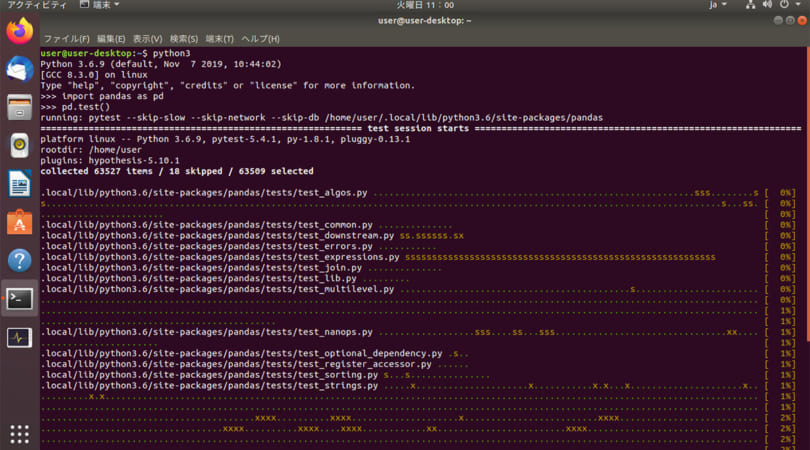Minimize the terminal window
Viewport: 810px width, 450px height.
click(778, 21)
